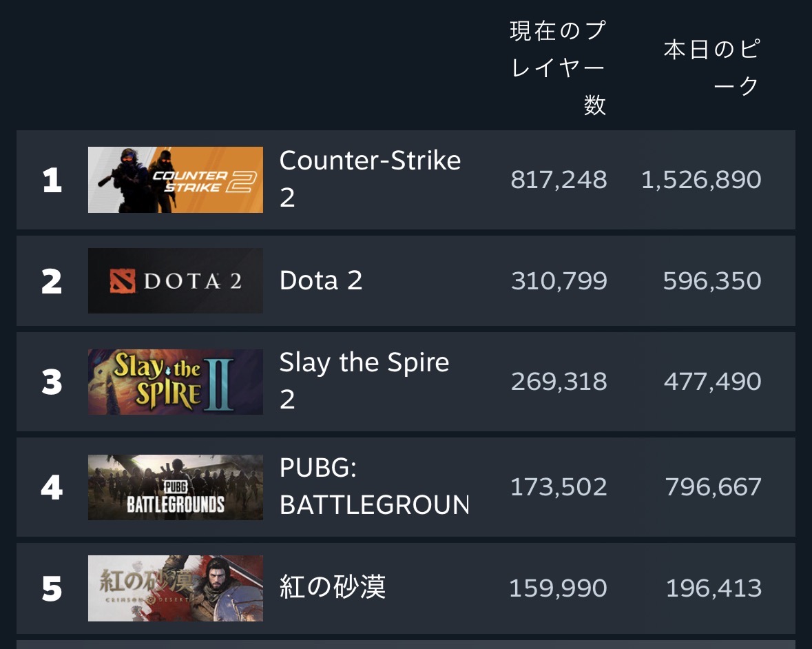Click Dota 2 today's peak 596,350
The width and height of the screenshot is (812, 649).
tap(712, 281)
